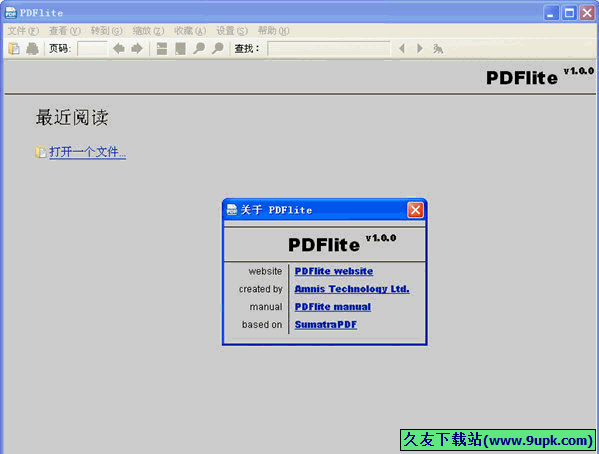The image size is (599, 454).
Task: Click the PDFlite title bar app icon
Action: point(11,13)
